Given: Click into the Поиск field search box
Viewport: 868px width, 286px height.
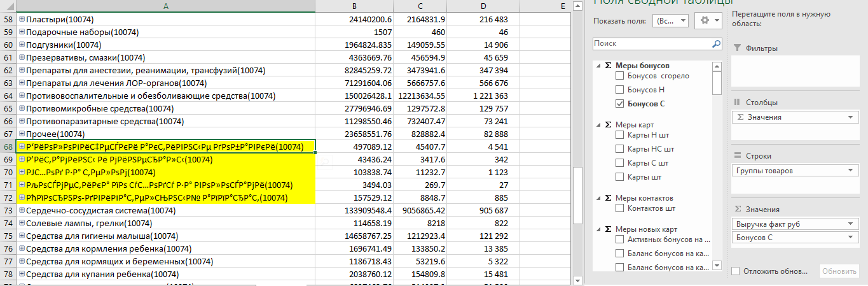Looking at the screenshot, I should pyautogui.click(x=651, y=44).
